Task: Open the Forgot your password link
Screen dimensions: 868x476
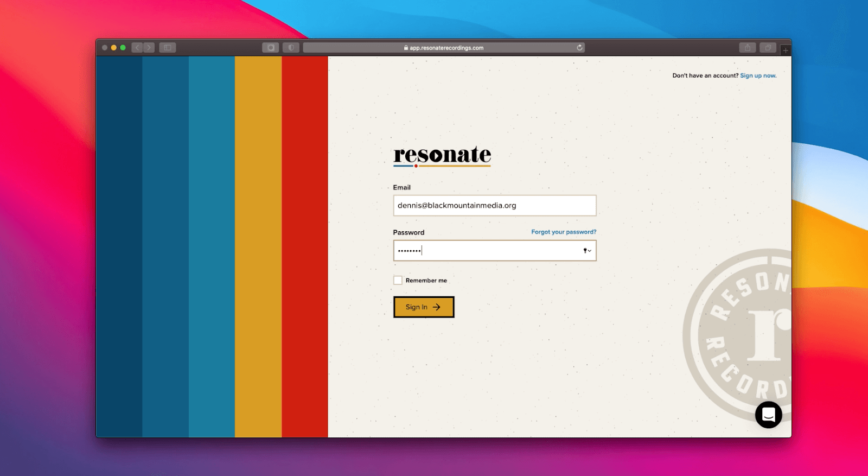Action: [x=564, y=232]
